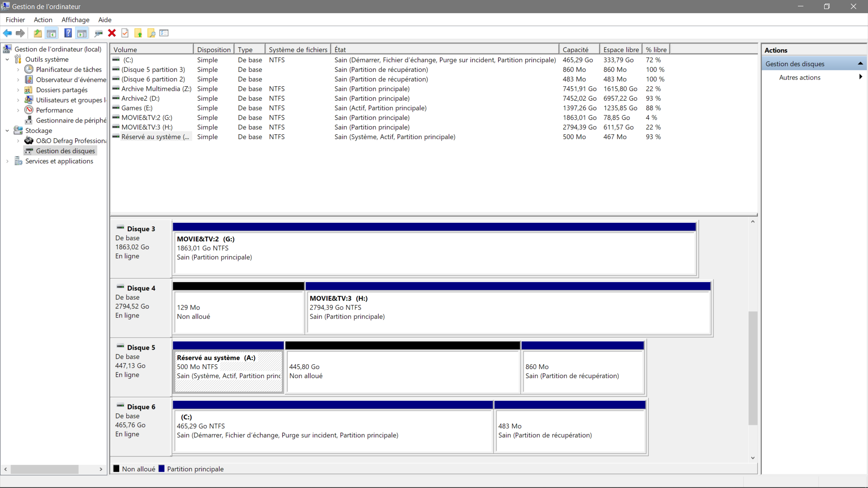
Task: Click the Dossiers partagés folder icon
Action: tap(29, 90)
